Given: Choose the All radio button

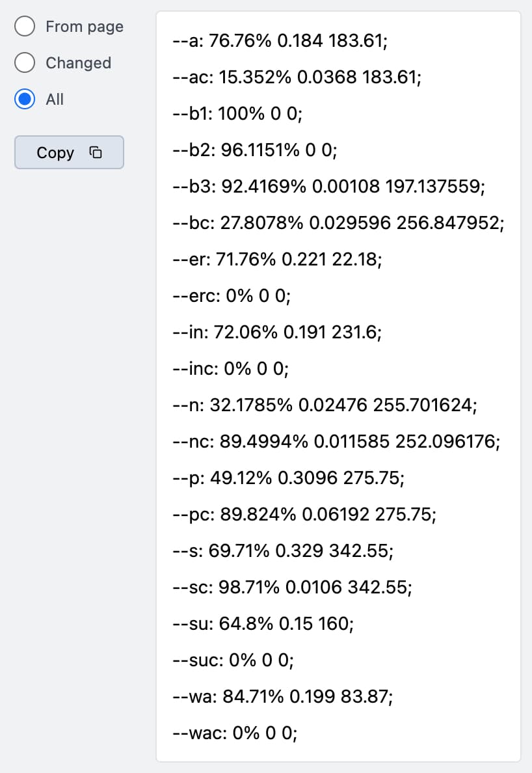Looking at the screenshot, I should coord(25,100).
